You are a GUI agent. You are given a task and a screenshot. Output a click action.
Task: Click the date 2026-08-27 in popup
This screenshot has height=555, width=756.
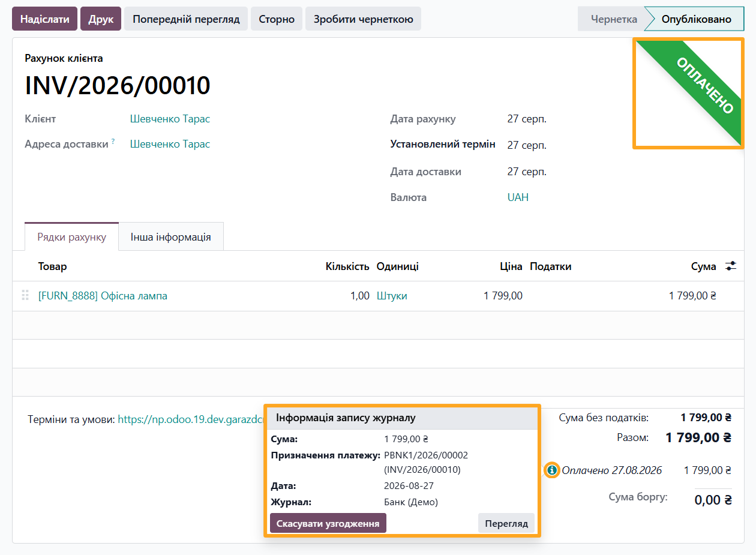pyautogui.click(x=409, y=486)
